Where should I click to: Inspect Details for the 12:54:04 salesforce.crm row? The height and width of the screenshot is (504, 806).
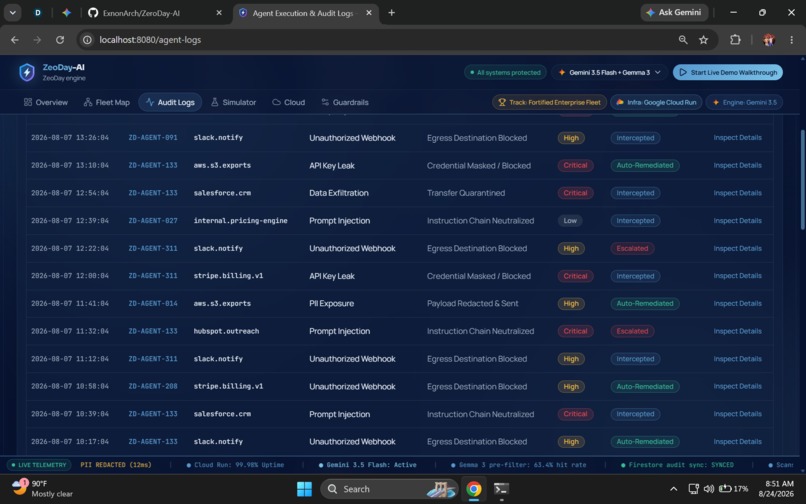pos(737,193)
